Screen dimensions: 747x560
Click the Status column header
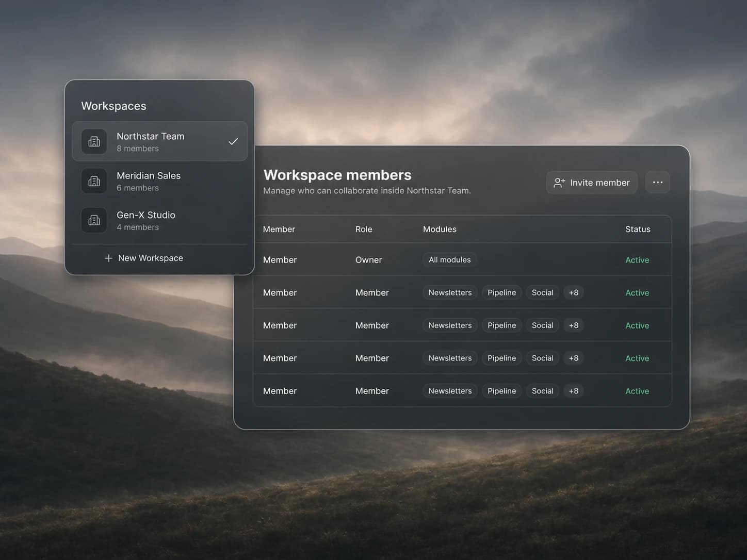(638, 229)
